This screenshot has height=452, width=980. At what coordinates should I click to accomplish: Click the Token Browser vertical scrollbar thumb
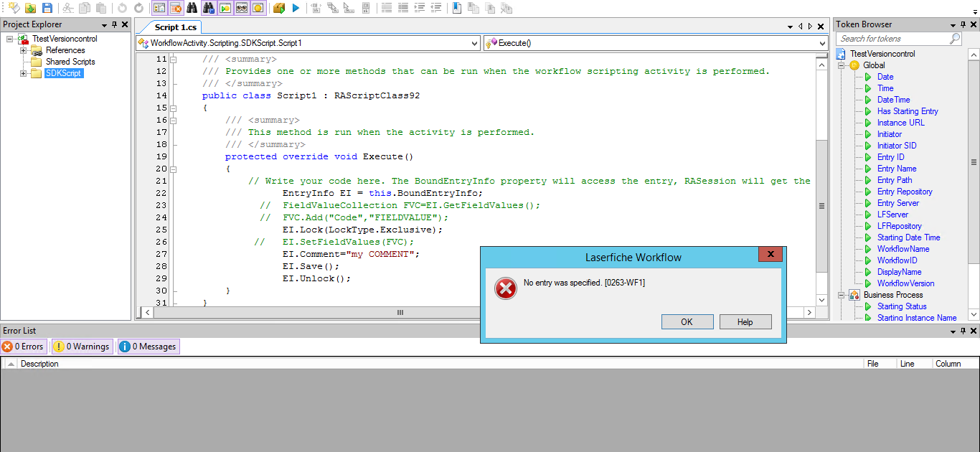(x=974, y=161)
